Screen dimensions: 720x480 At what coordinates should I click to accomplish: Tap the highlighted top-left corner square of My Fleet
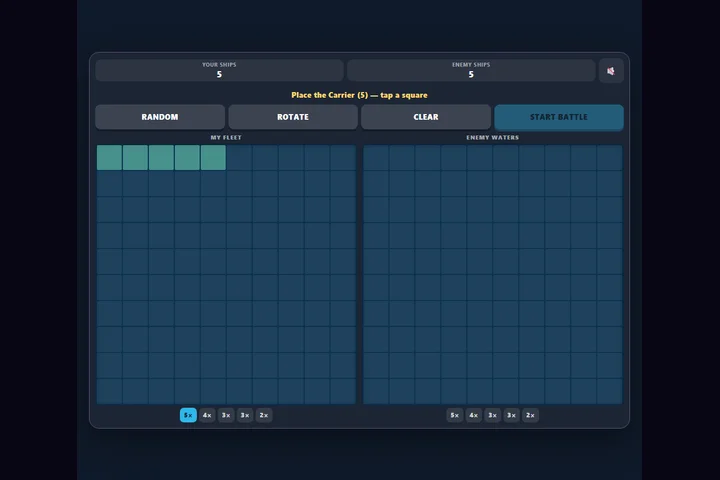(109, 158)
